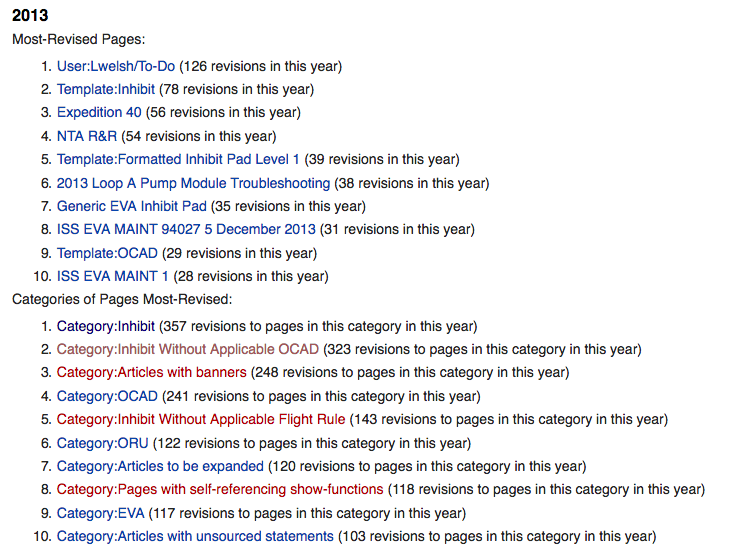Screen dimensions: 730x558
Task: Open the NTA R&R page link
Action: [x=87, y=136]
